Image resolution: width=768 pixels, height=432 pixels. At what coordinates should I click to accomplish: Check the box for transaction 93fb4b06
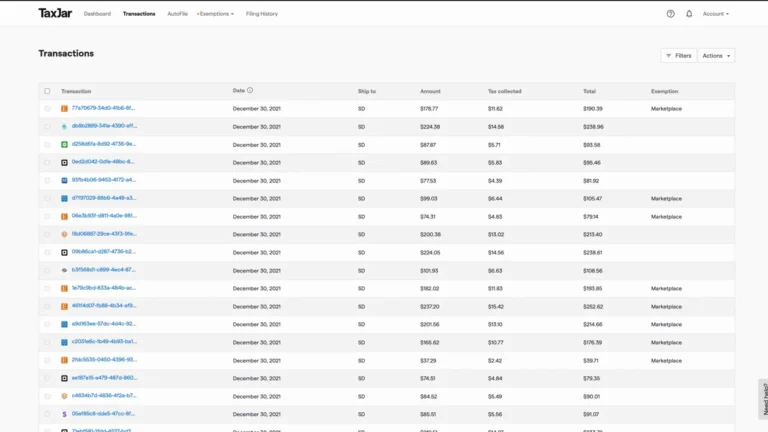pyautogui.click(x=47, y=181)
